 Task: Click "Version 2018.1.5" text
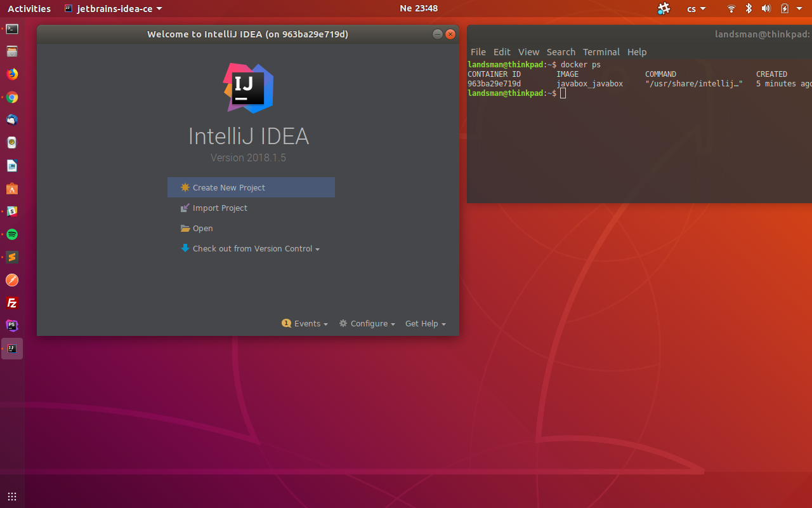pyautogui.click(x=248, y=157)
